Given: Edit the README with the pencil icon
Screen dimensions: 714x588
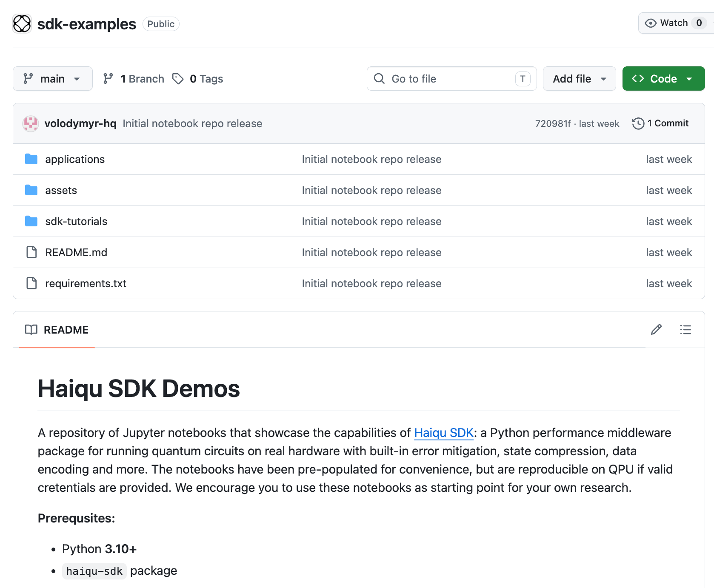Looking at the screenshot, I should [x=656, y=330].
